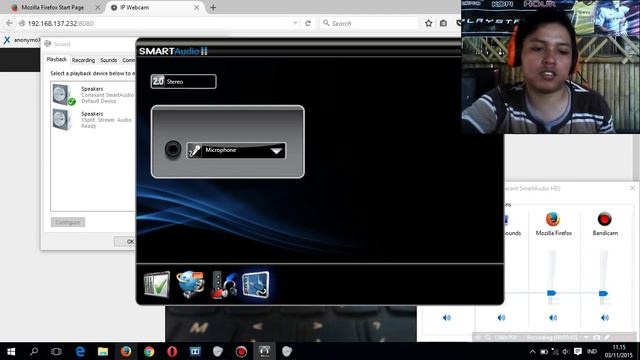Open a new Firefox tab
Screen dimensions: 640x360
coord(213,7)
